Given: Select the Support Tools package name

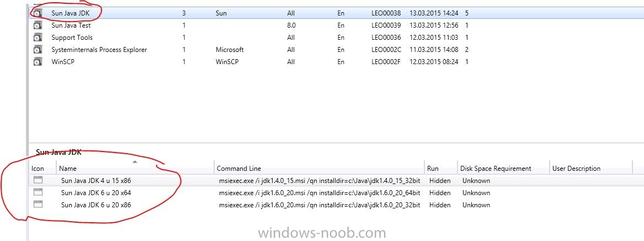Looking at the screenshot, I should click(72, 38).
